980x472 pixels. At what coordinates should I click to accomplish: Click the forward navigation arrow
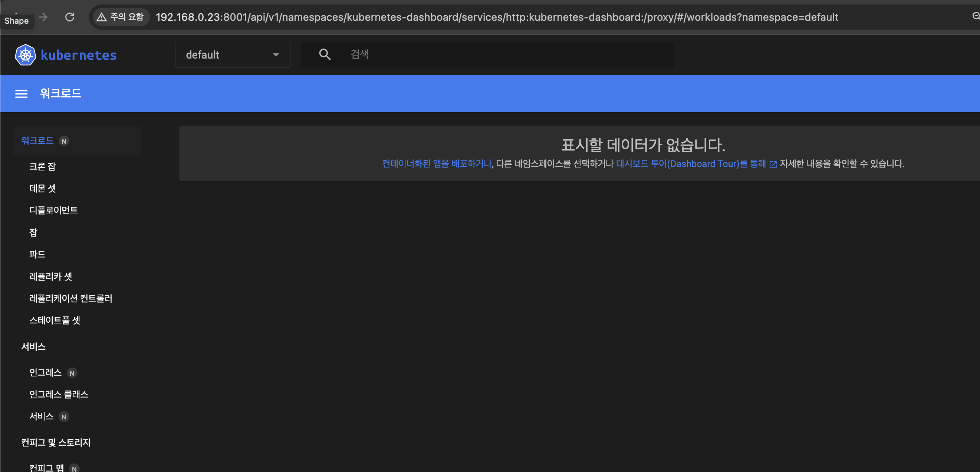point(43,17)
